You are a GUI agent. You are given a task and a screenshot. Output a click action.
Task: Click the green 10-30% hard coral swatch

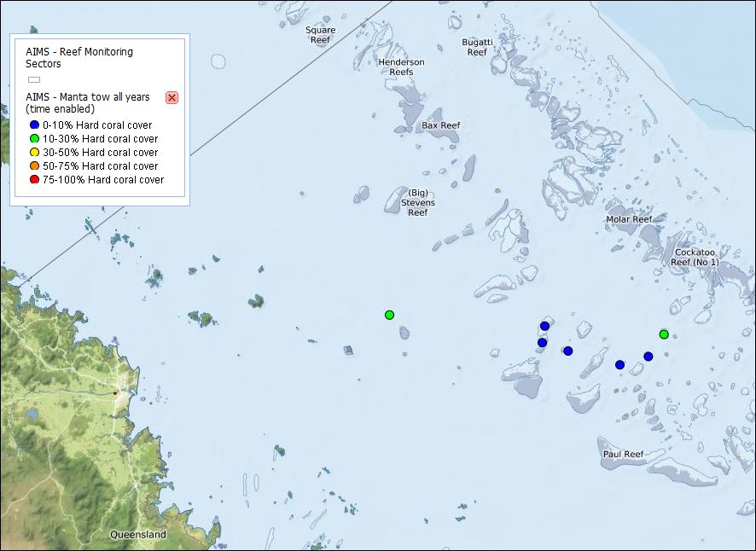point(34,139)
